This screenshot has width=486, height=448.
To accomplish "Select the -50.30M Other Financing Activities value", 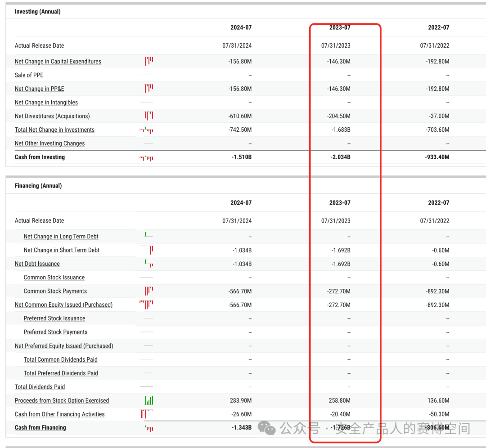I will click(439, 414).
